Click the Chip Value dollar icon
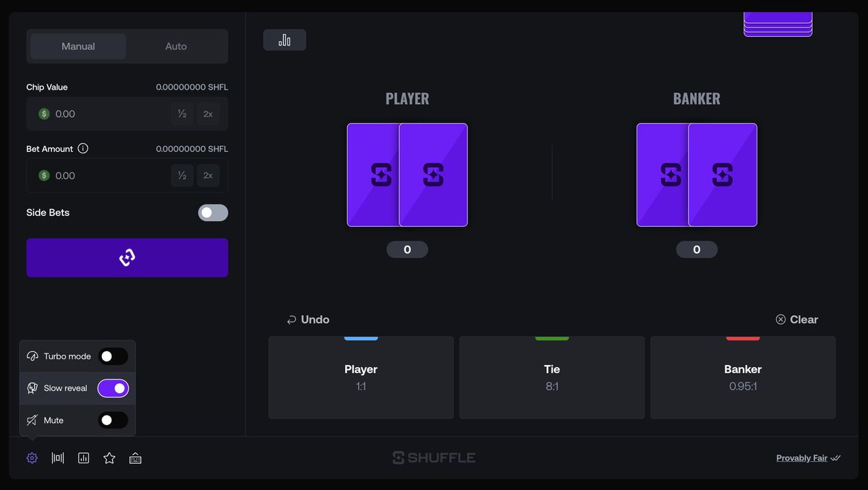 tap(44, 113)
